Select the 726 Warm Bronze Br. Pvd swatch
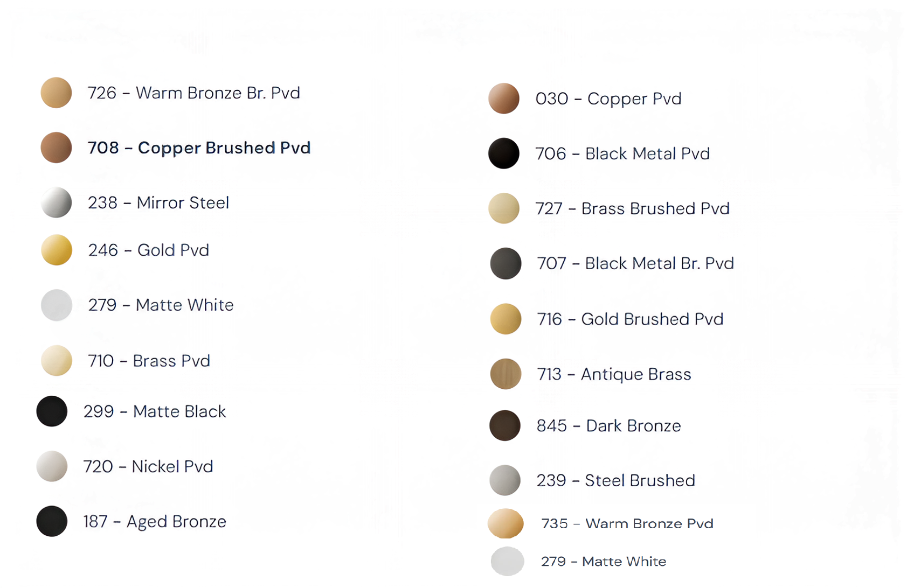Screen dimensions: 914x588 tap(56, 93)
